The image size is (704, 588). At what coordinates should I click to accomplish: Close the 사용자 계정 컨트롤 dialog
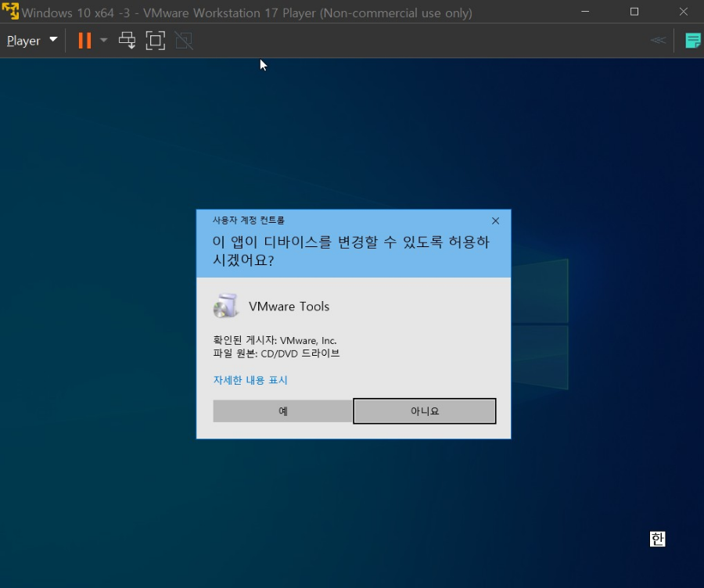point(495,220)
